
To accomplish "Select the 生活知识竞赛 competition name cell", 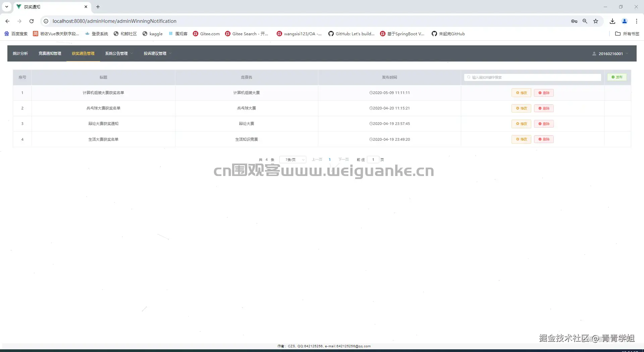I will click(x=247, y=139).
